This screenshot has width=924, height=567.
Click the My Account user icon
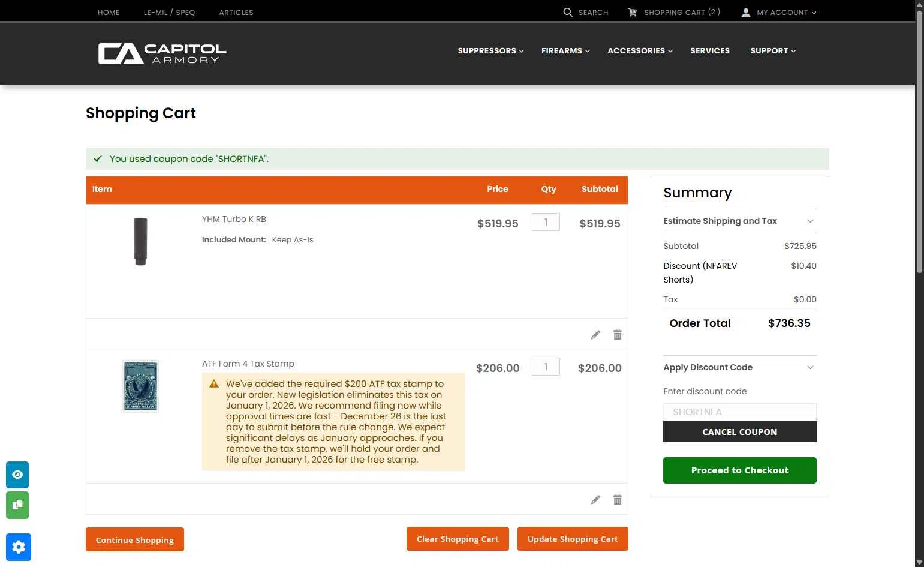pos(746,12)
